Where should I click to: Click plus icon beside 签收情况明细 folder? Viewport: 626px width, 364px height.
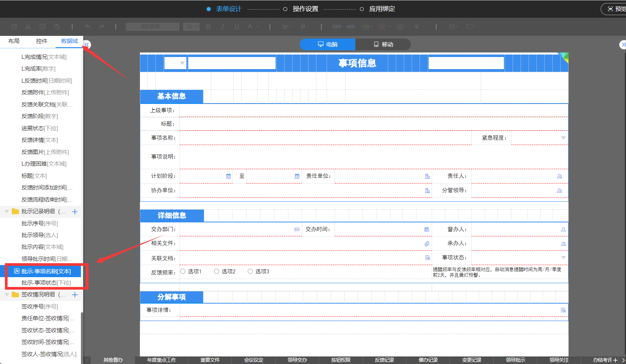[x=75, y=295]
